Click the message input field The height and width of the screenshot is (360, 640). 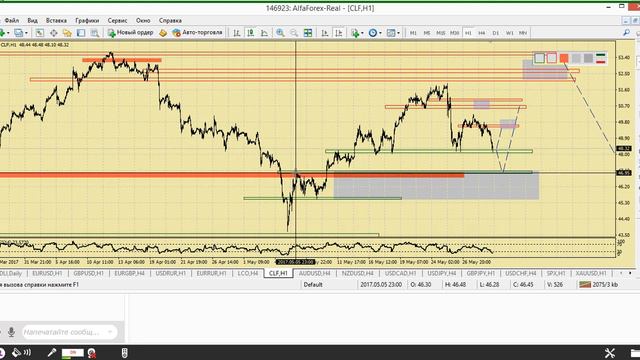tap(69, 332)
